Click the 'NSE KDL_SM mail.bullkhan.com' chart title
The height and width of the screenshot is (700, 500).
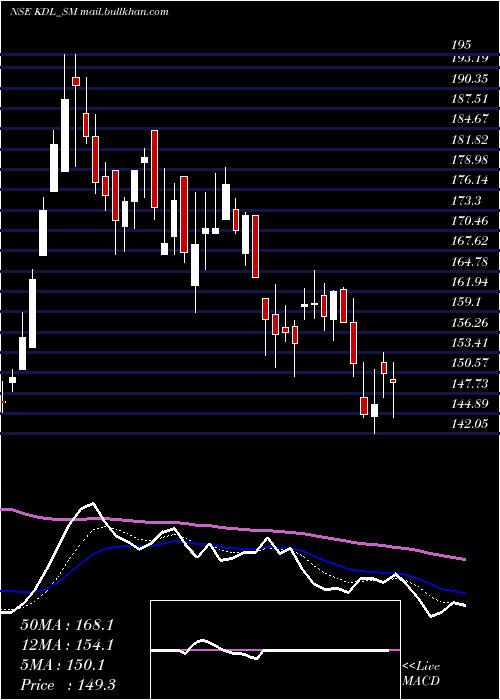[89, 12]
